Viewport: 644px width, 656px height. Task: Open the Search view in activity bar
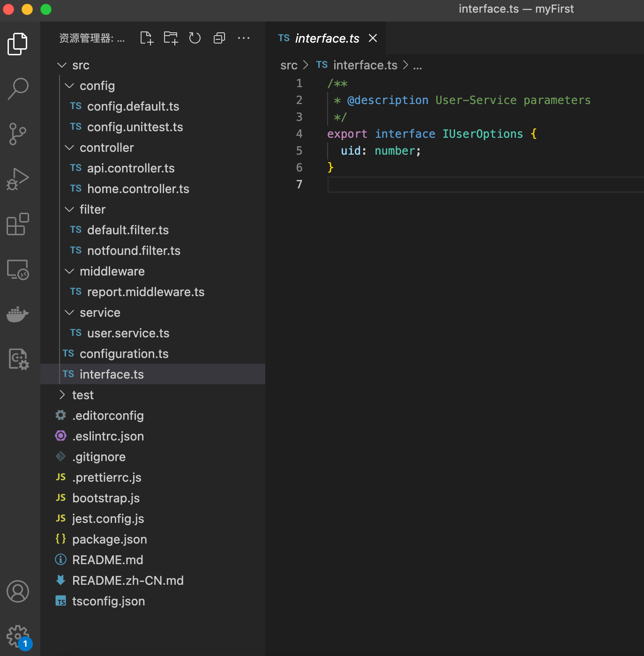point(18,89)
